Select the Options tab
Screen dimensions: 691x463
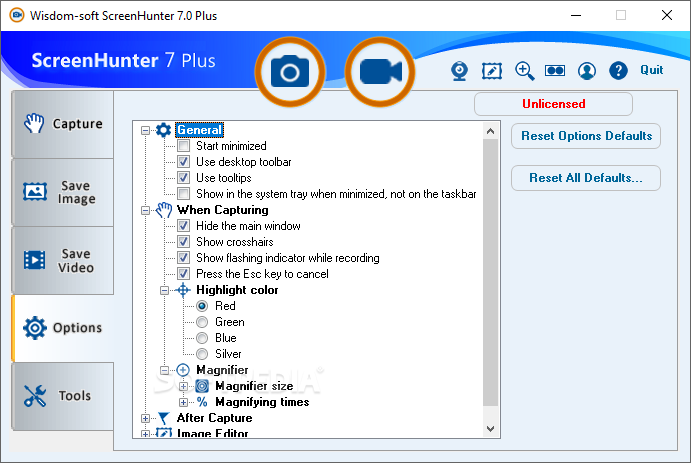point(63,328)
